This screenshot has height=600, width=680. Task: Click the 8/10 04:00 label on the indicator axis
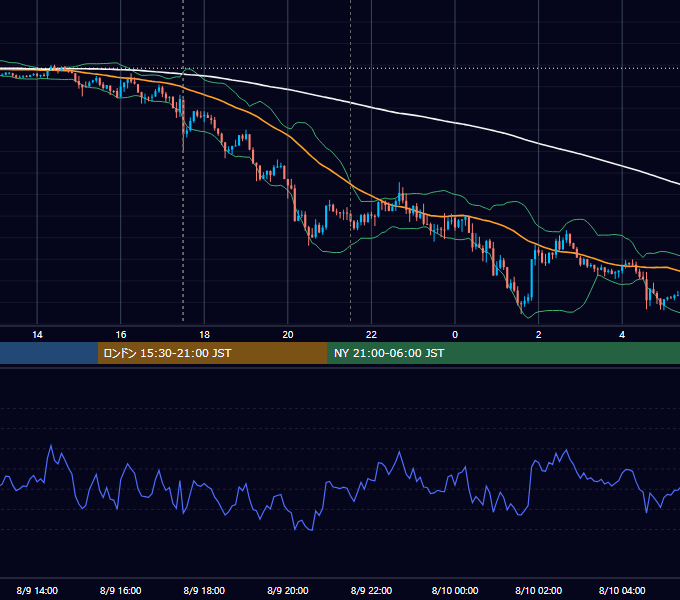pos(622,590)
